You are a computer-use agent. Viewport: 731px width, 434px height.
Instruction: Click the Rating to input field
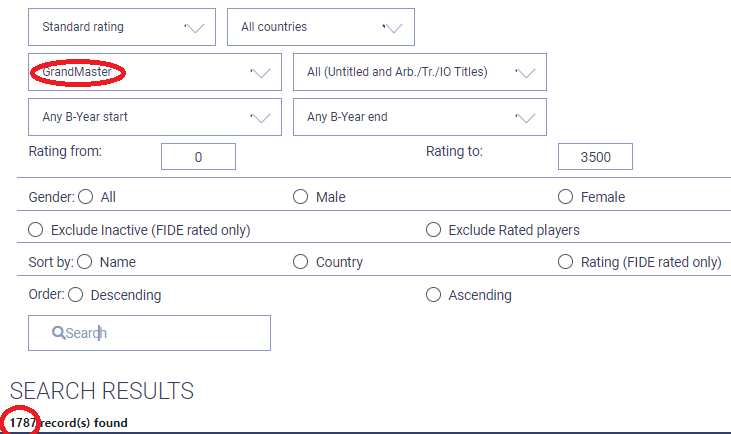(595, 157)
